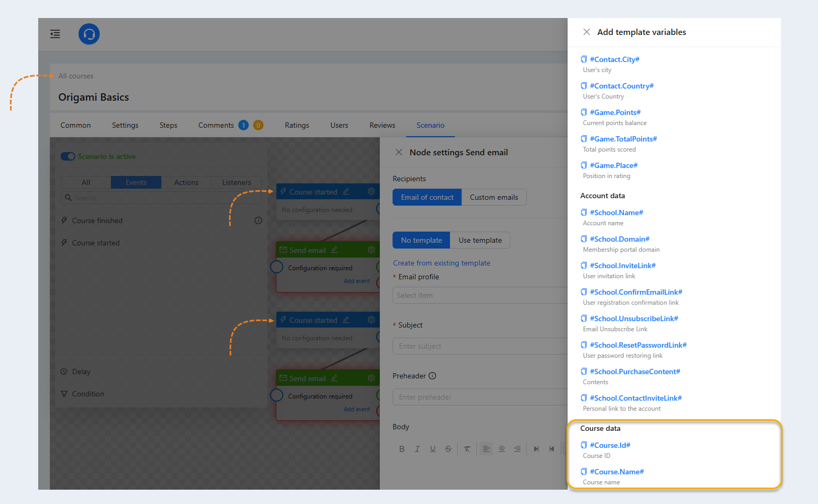This screenshot has width=818, height=504.
Task: Switch to the Steps tab
Action: pyautogui.click(x=168, y=125)
